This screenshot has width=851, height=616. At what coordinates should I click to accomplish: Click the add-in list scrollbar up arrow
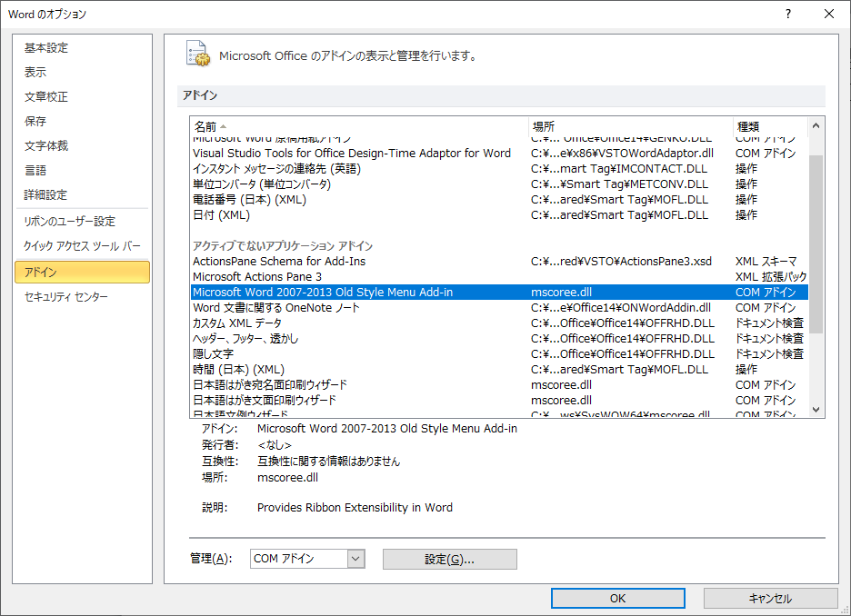(x=816, y=126)
